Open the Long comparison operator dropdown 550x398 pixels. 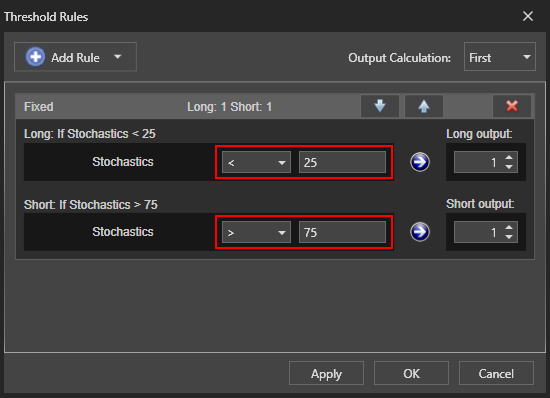tap(256, 162)
